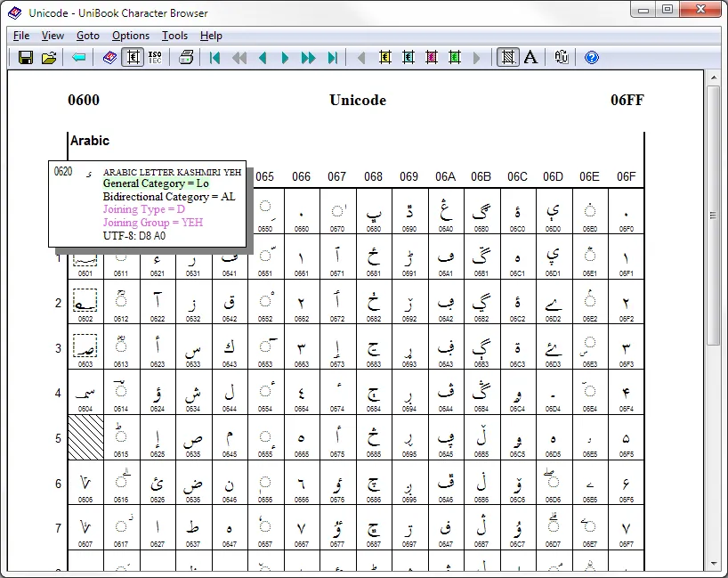The width and height of the screenshot is (728, 578).
Task: Select character cell 06C5
Action: 518,437
